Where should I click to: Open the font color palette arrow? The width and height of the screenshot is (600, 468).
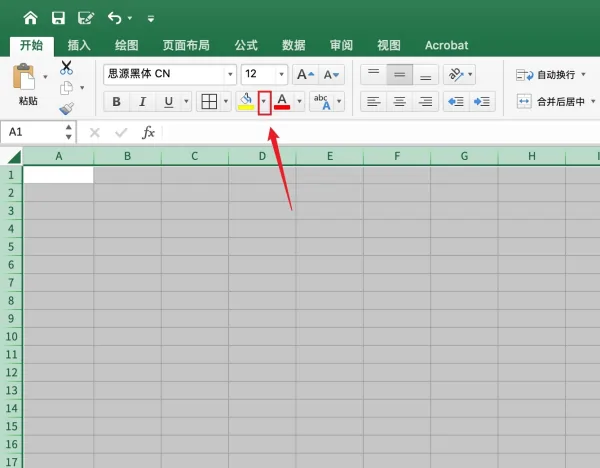pos(299,102)
